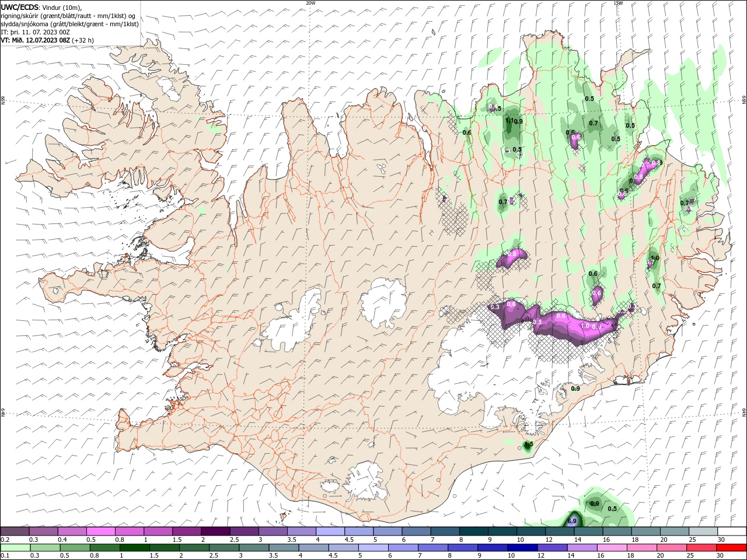Pick the white sleet-scale swatch labeled 30
747x560 pixels.
(x=732, y=531)
